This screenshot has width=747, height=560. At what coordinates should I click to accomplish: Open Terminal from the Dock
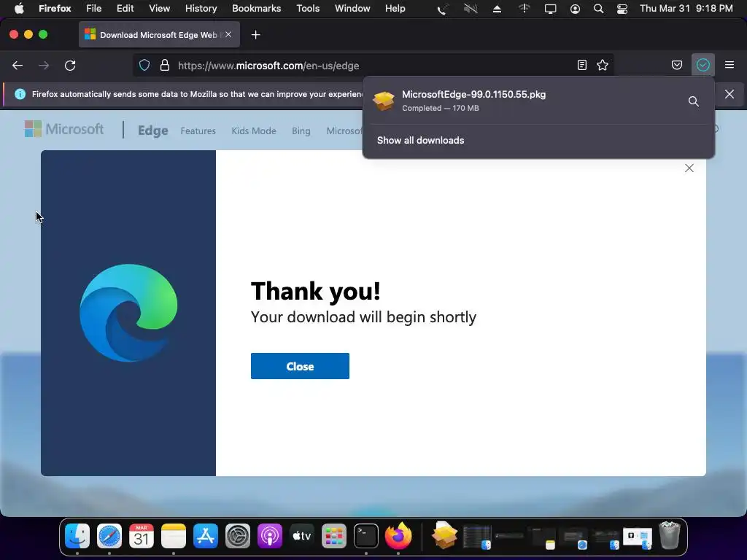[x=366, y=536]
